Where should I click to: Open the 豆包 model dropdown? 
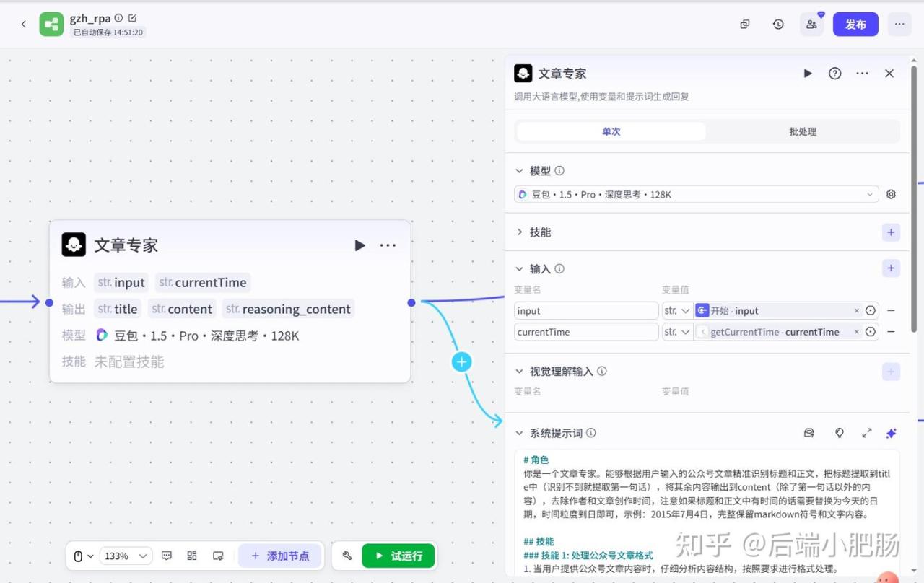click(696, 194)
